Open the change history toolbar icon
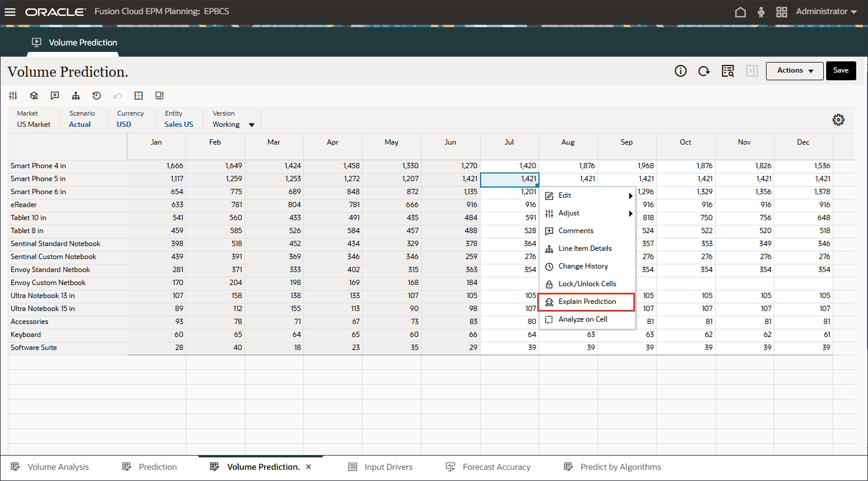 click(97, 96)
